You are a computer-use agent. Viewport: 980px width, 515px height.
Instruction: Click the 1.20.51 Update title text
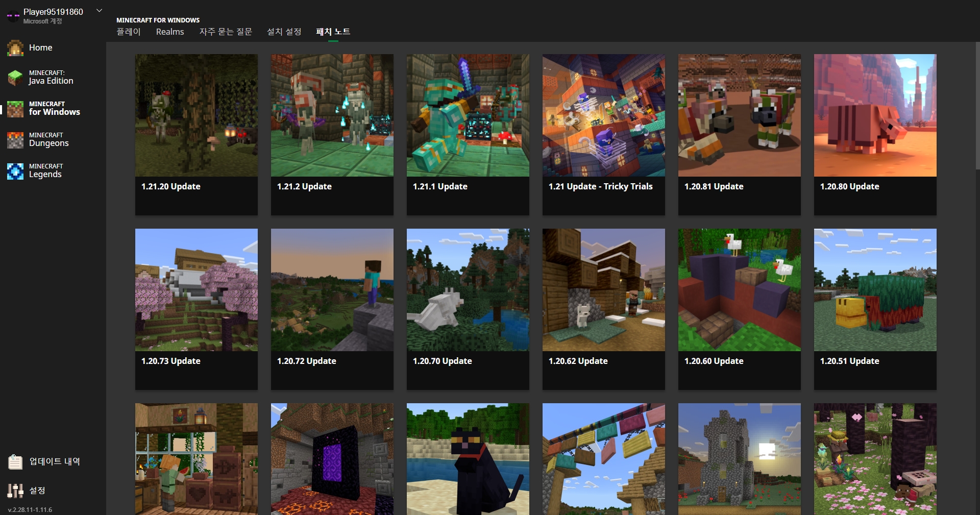850,361
